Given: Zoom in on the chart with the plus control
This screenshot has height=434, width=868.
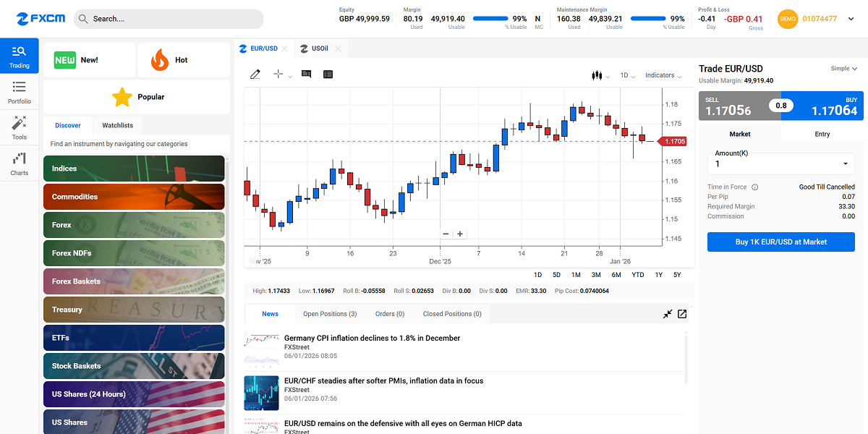Looking at the screenshot, I should pos(459,234).
